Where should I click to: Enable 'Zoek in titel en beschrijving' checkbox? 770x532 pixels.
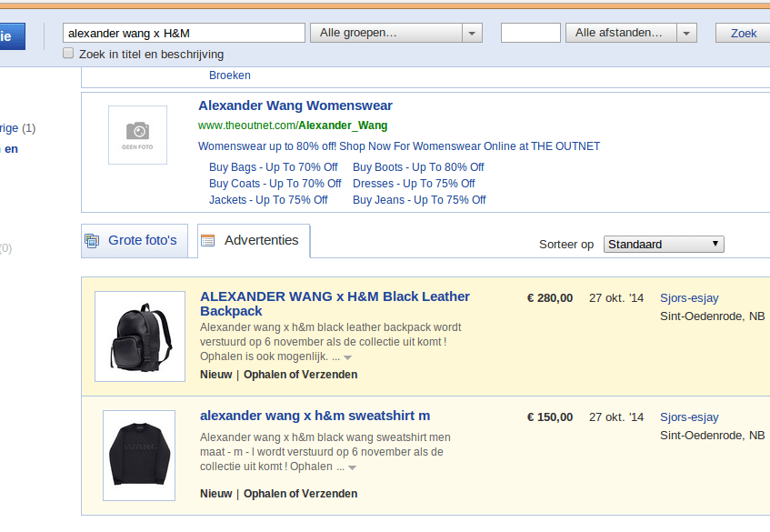pyautogui.click(x=68, y=53)
